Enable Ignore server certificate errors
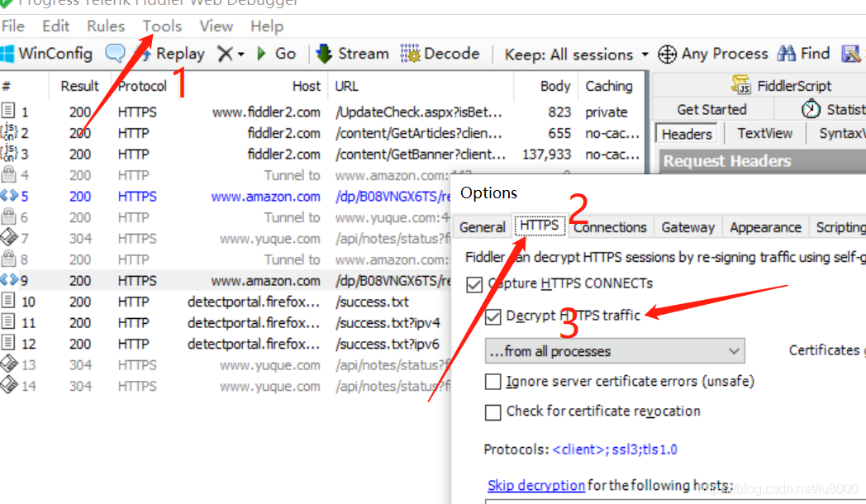Screen dimensions: 866x504 click(492, 382)
